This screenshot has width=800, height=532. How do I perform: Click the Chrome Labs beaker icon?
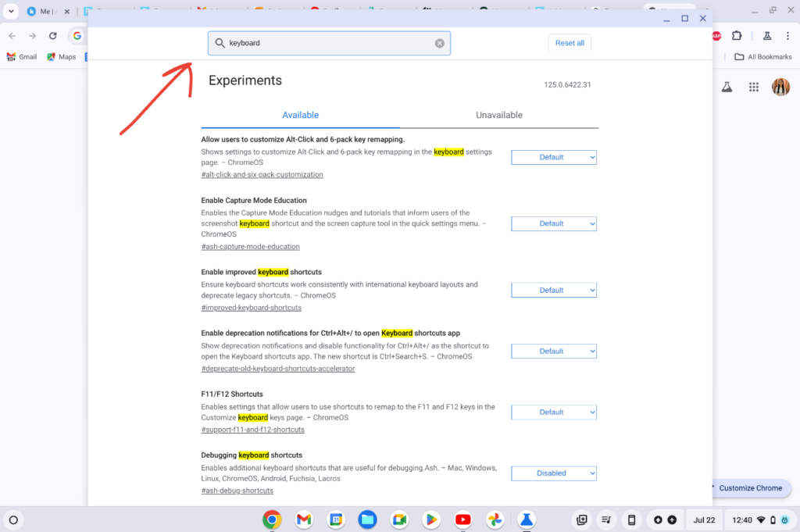[x=767, y=35]
